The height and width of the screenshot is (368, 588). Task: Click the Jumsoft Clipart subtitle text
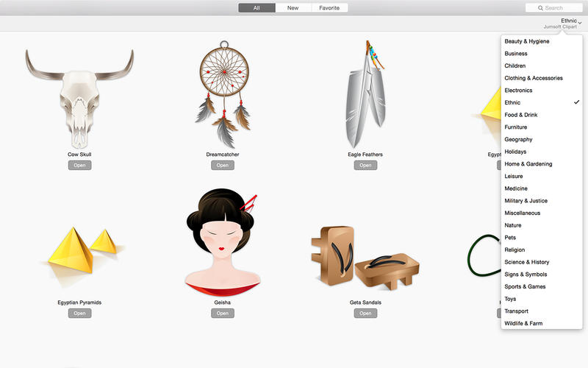click(560, 27)
